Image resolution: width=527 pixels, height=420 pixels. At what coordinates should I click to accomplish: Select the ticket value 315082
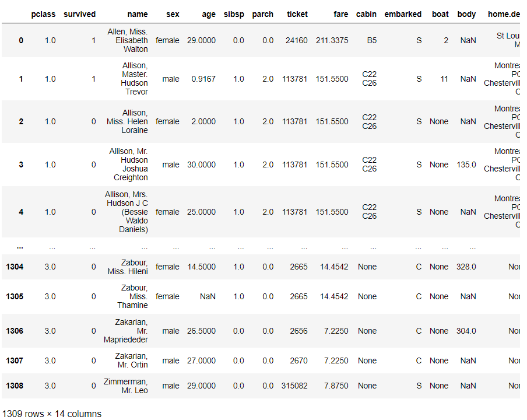click(294, 386)
